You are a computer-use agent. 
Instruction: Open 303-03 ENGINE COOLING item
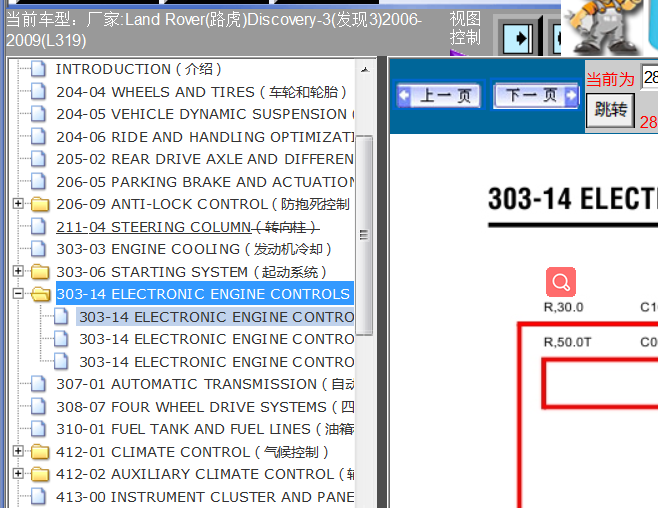[193, 249]
